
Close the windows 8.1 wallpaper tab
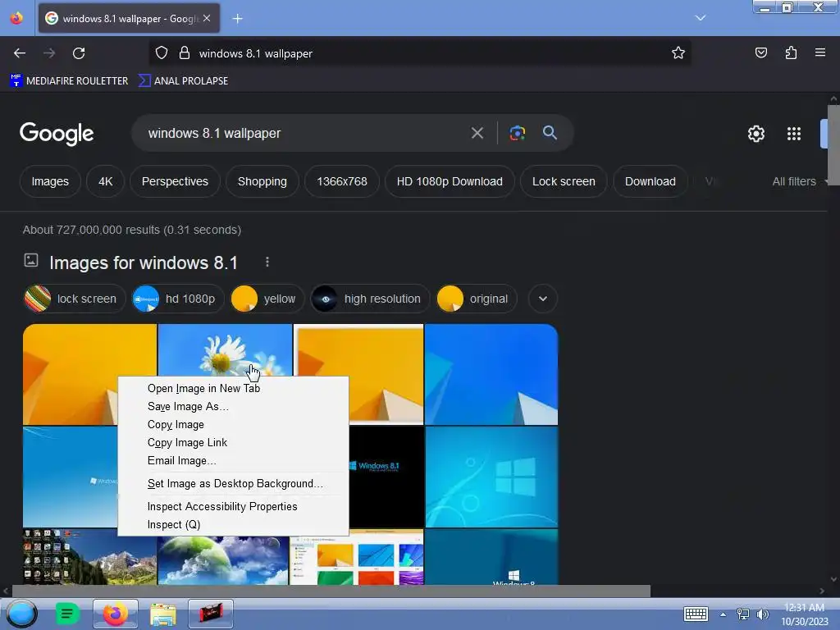[x=207, y=18]
